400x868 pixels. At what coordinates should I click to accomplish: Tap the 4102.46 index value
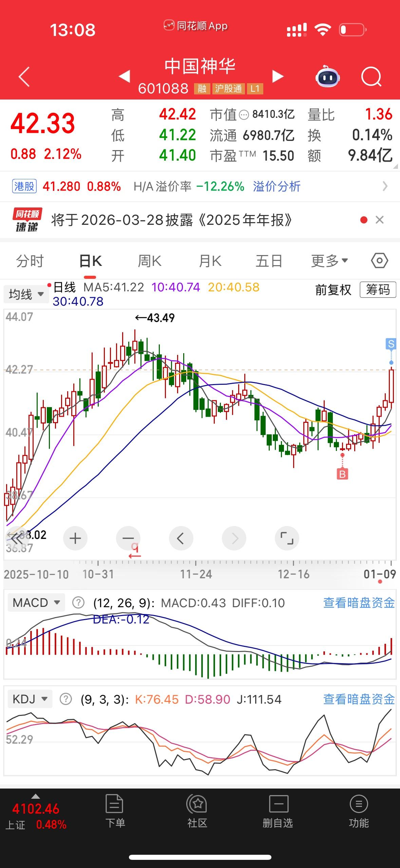[x=36, y=809]
